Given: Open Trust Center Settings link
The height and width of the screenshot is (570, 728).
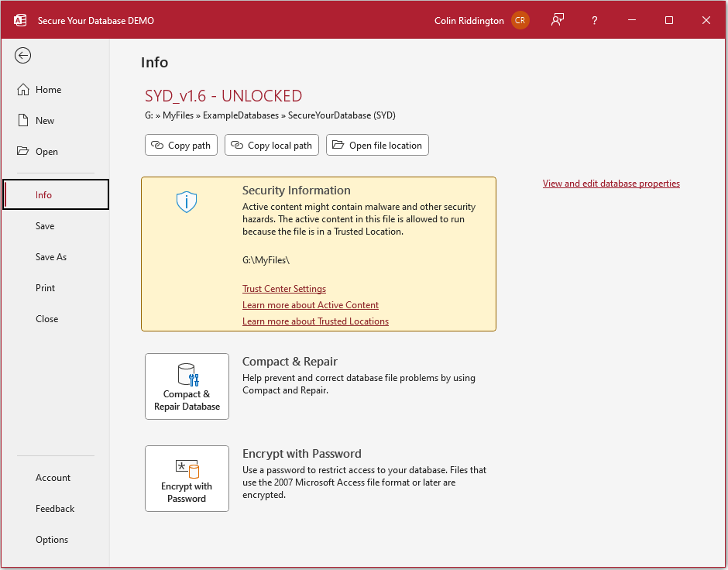Looking at the screenshot, I should coord(284,289).
